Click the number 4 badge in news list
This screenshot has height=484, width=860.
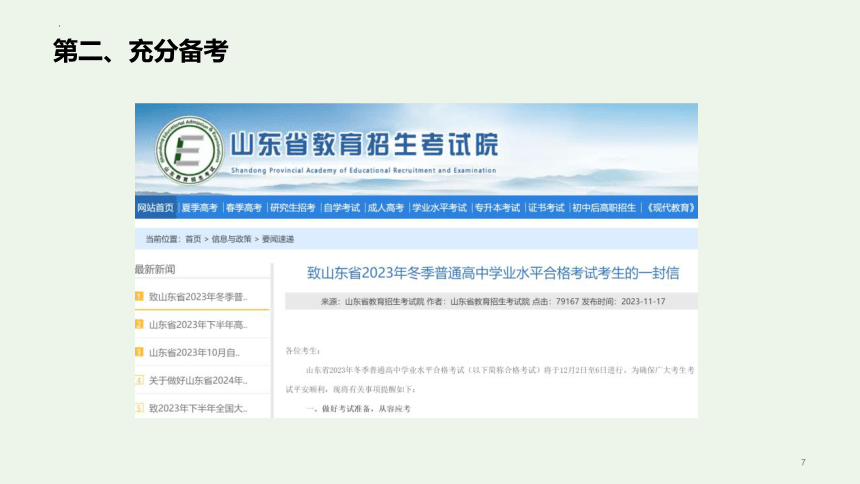(139, 380)
